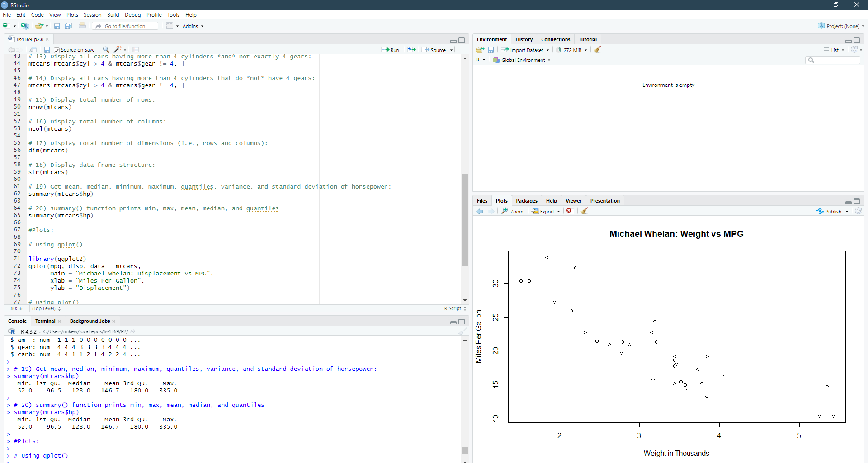Screen dimensions: 868x463
Task: Click the Create a project icon
Action: coord(25,26)
